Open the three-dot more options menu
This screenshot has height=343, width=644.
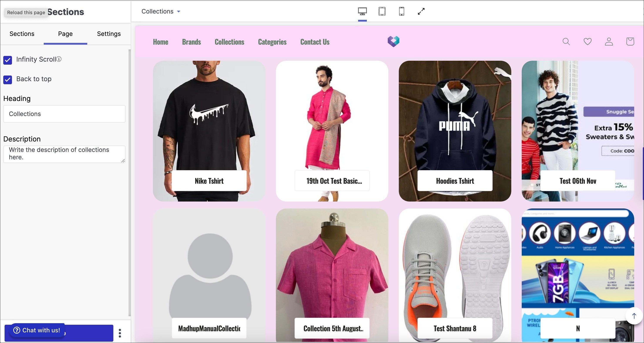(x=120, y=333)
